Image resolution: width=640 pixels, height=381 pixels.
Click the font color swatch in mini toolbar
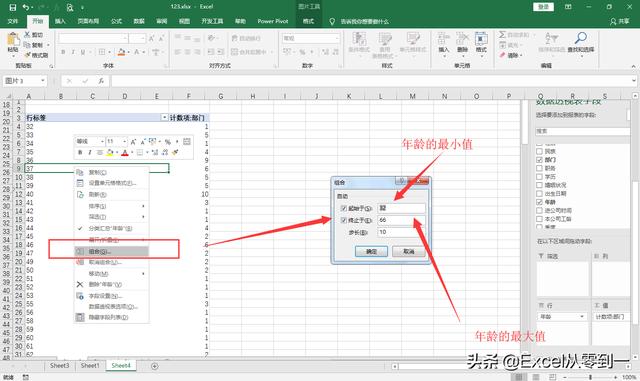125,153
